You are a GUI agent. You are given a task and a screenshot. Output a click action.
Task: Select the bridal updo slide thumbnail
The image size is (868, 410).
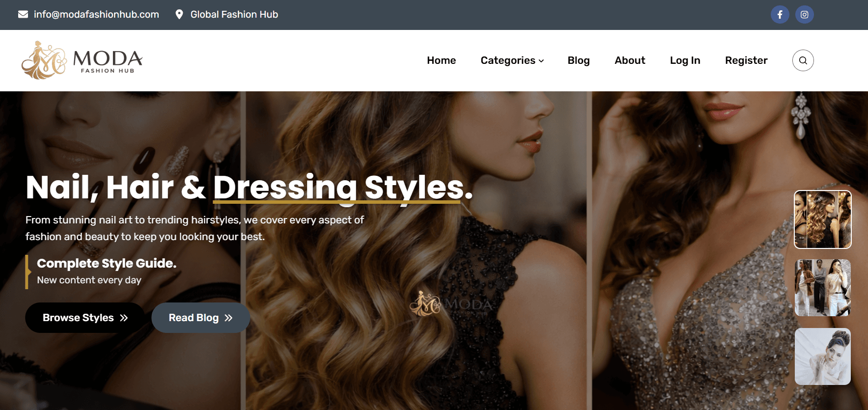click(822, 356)
